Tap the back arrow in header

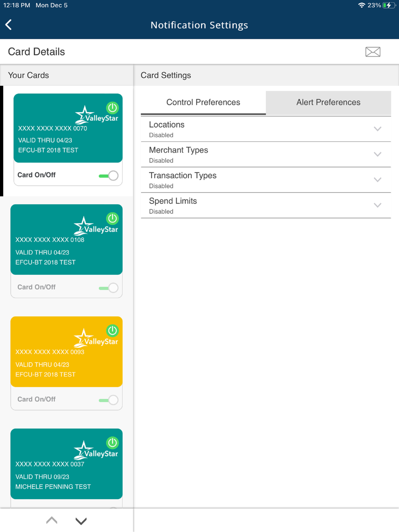pos(8,25)
